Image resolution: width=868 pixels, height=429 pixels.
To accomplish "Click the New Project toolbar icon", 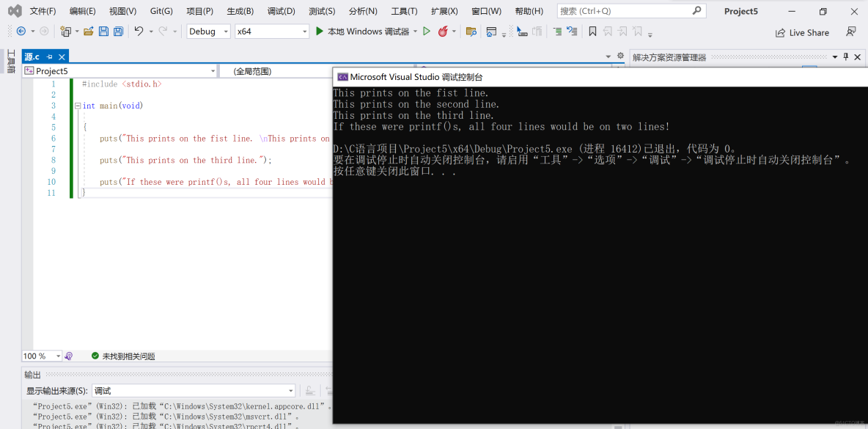I will [66, 32].
